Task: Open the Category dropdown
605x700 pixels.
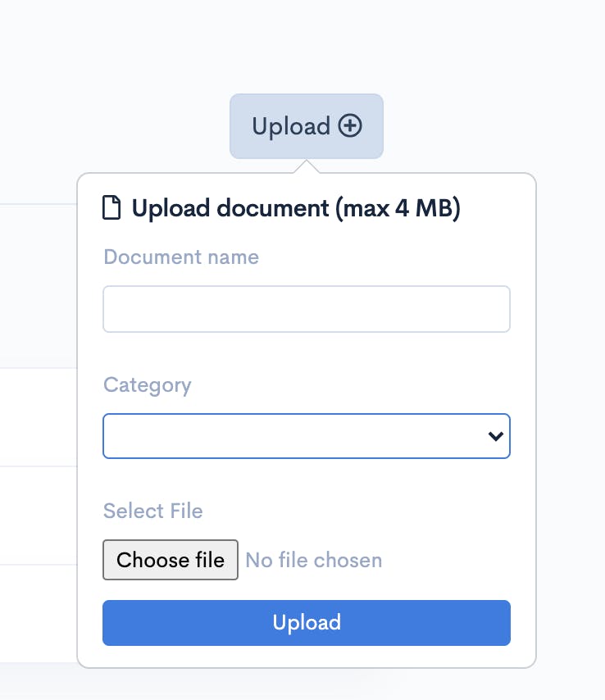Action: click(307, 436)
